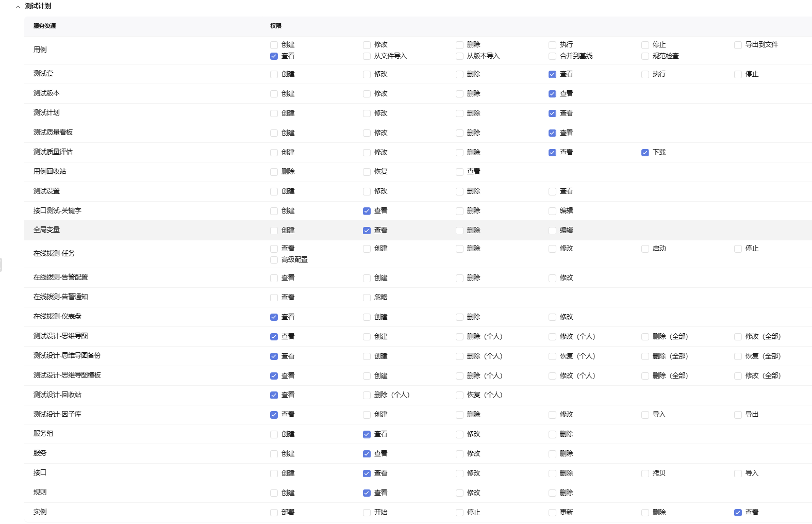This screenshot has width=812, height=524.
Task: Click the 全局变量 row label
Action: point(47,230)
